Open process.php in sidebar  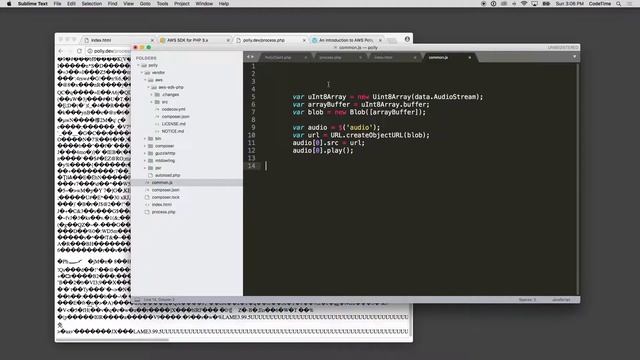point(163,212)
